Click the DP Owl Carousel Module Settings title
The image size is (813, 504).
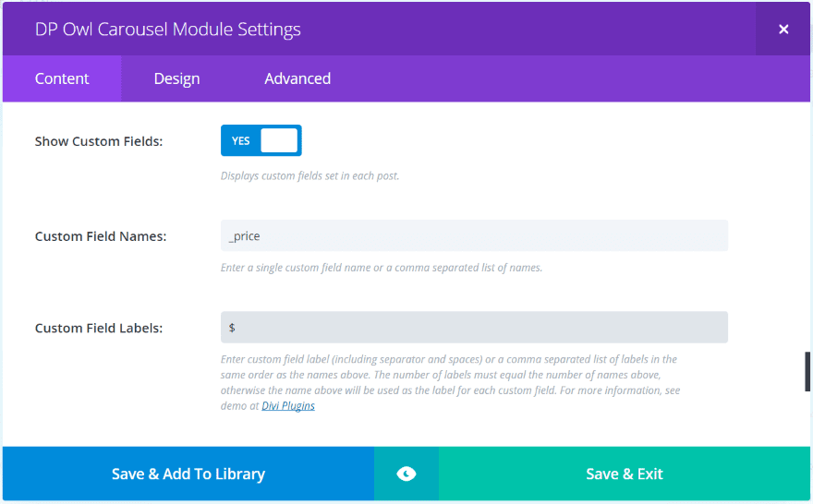(168, 30)
